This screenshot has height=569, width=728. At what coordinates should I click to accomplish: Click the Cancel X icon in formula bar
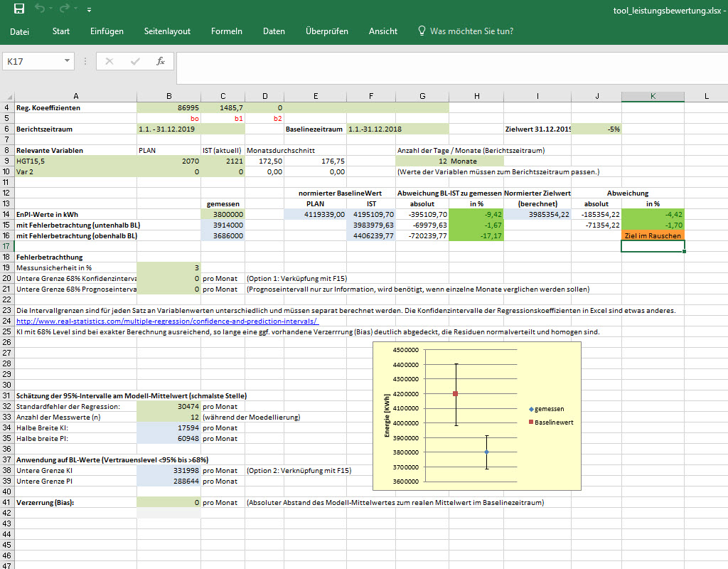[109, 61]
